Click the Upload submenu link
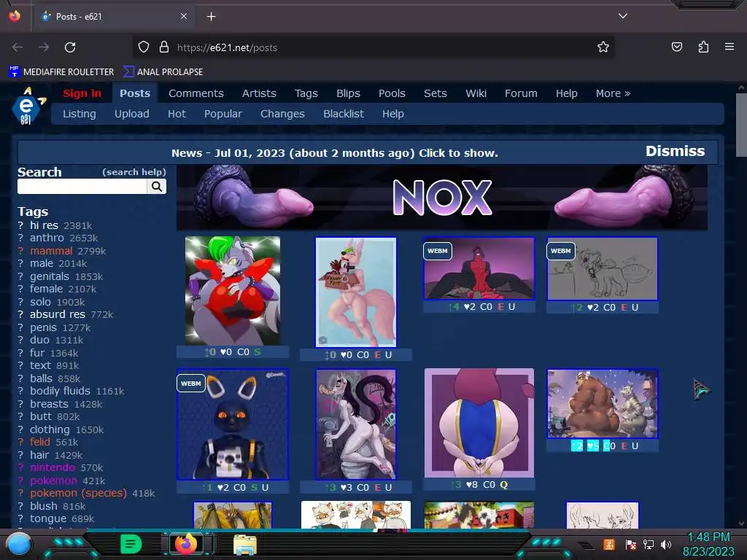The image size is (747, 560). (132, 114)
